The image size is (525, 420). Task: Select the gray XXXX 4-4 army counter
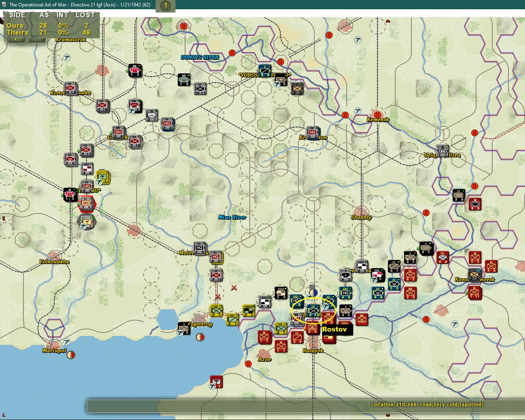265,302
